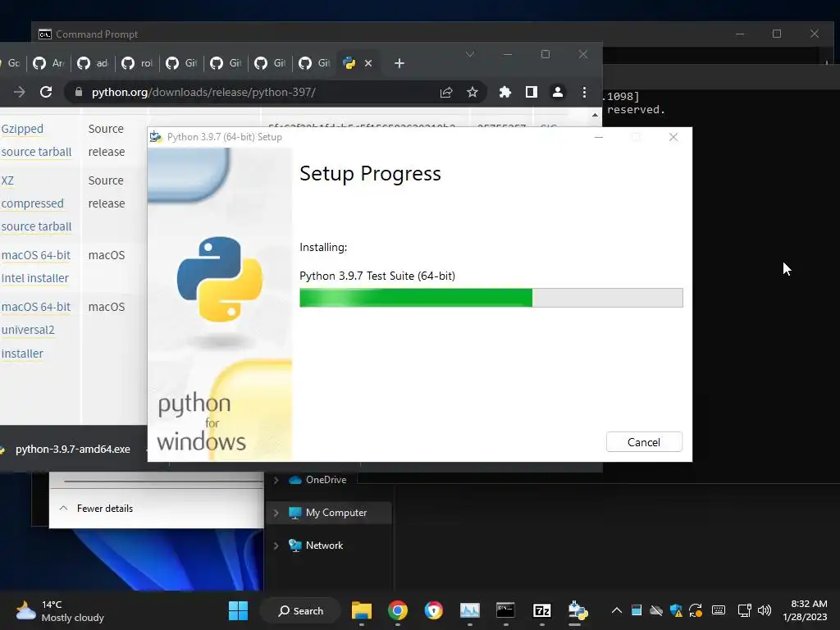Select OneDrive in navigation pane
Image resolution: width=840 pixels, height=630 pixels.
[326, 480]
